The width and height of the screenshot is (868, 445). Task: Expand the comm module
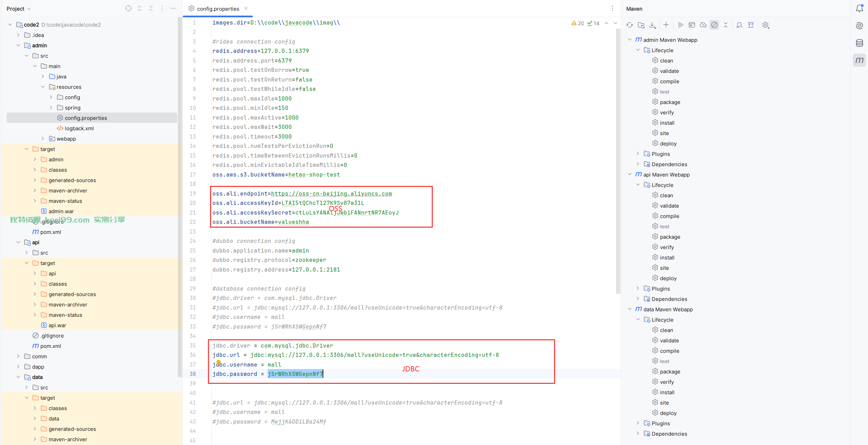pyautogui.click(x=18, y=356)
